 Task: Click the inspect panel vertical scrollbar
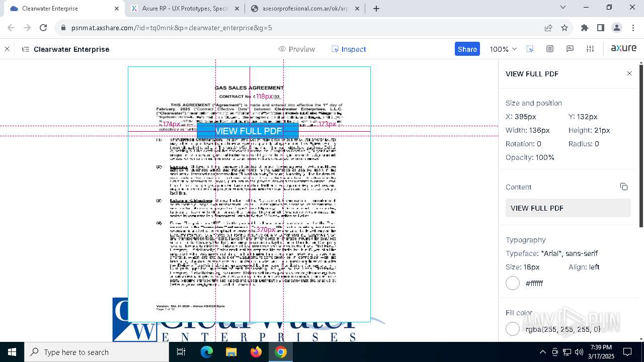point(640,146)
